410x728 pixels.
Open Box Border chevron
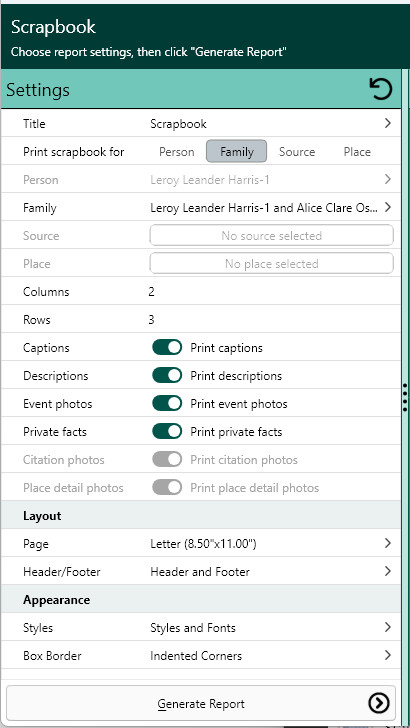tap(388, 656)
